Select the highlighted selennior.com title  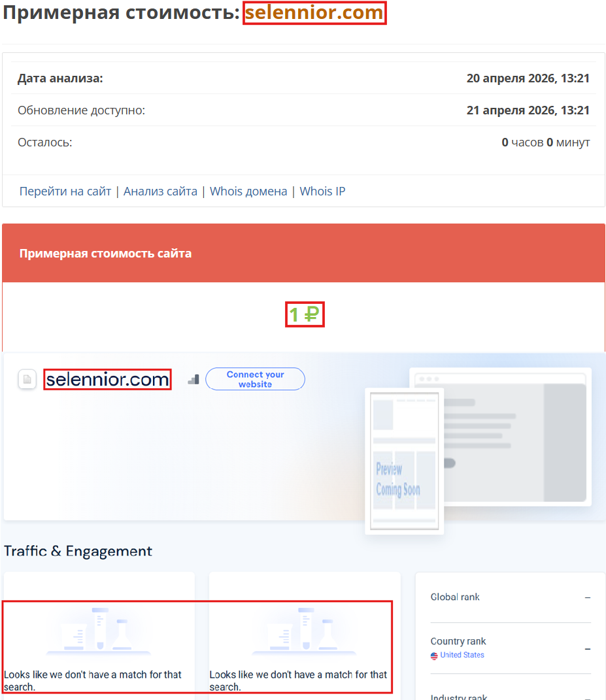coord(314,12)
